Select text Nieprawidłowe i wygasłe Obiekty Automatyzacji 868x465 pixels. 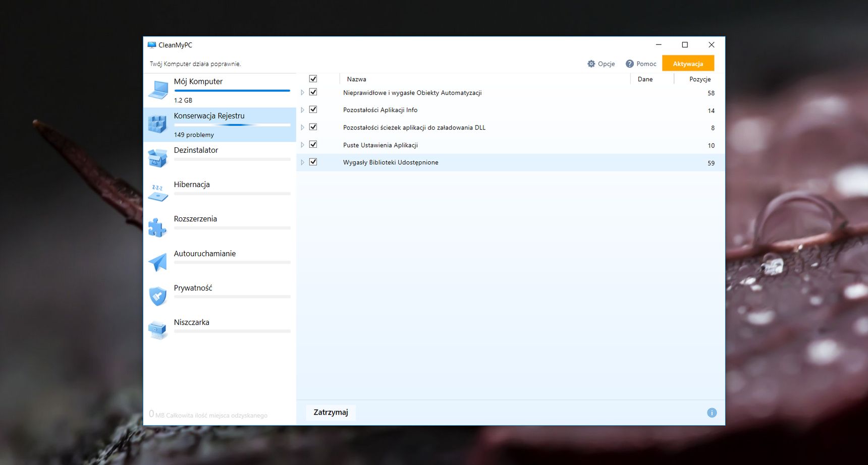412,93
